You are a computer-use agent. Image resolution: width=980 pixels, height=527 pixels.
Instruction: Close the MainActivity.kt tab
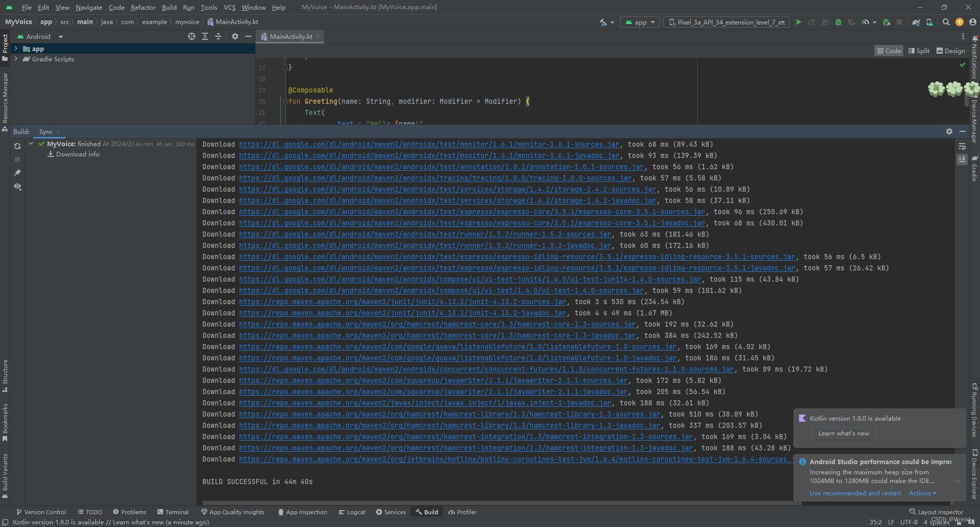[318, 36]
